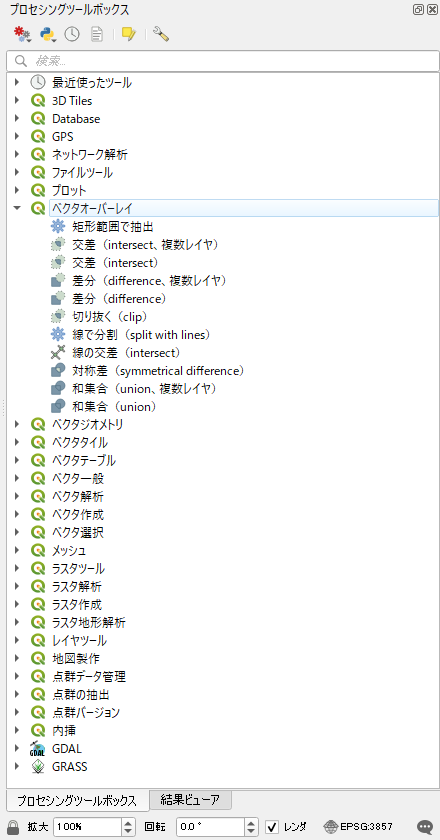The height and width of the screenshot is (840, 440).
Task: Expand the GRASS provider group
Action: (17, 766)
